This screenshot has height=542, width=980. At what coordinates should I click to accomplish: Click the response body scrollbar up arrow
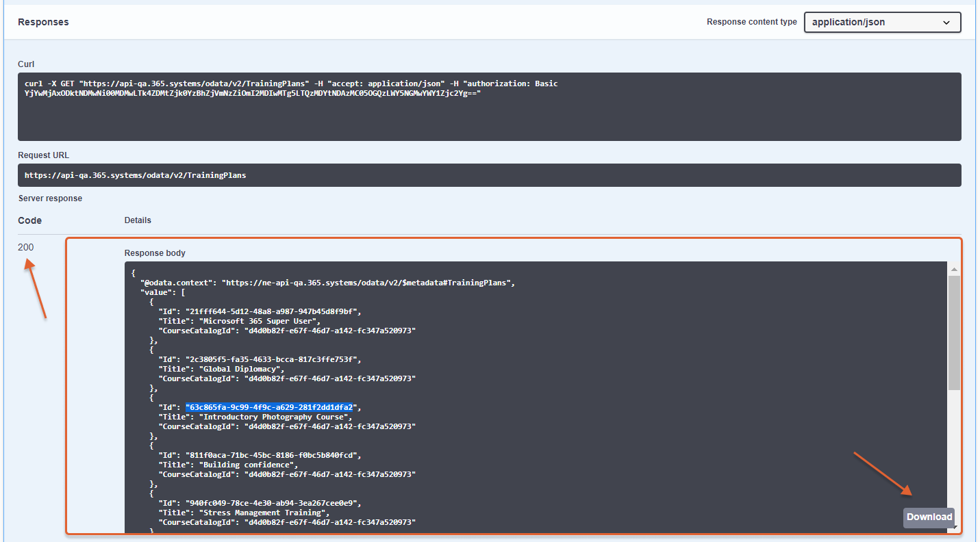coord(954,269)
